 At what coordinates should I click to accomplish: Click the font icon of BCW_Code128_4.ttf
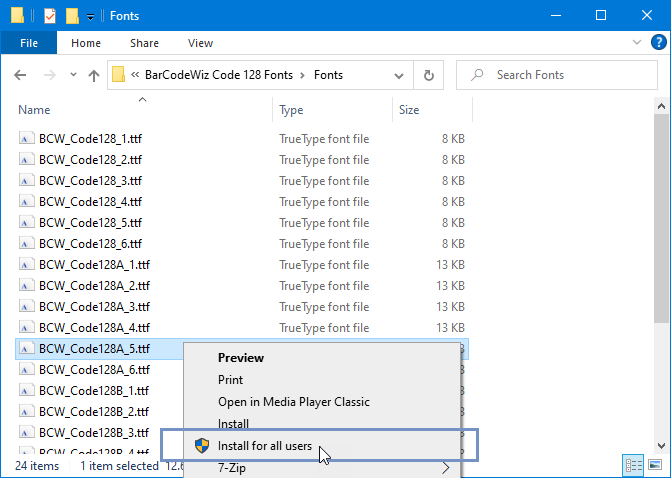coord(27,202)
